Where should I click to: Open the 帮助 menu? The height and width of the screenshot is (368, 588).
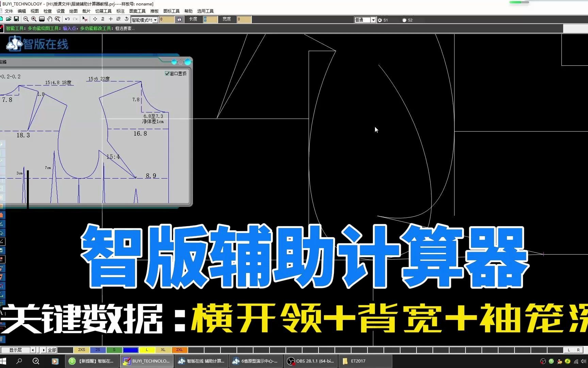point(189,11)
